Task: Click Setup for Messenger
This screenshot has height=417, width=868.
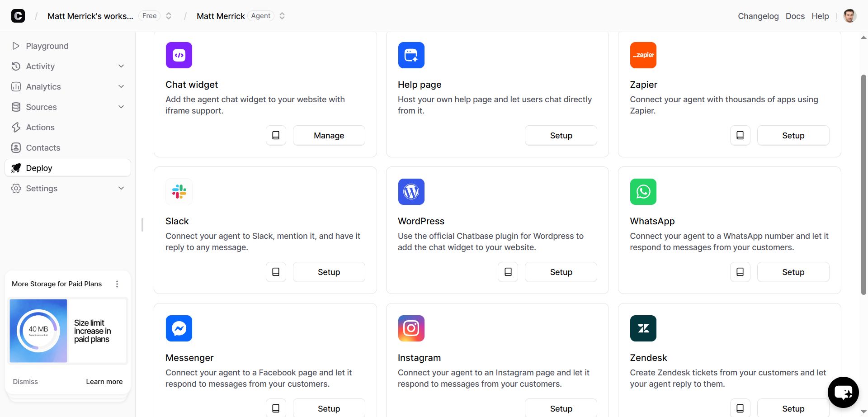Action: coord(329,408)
